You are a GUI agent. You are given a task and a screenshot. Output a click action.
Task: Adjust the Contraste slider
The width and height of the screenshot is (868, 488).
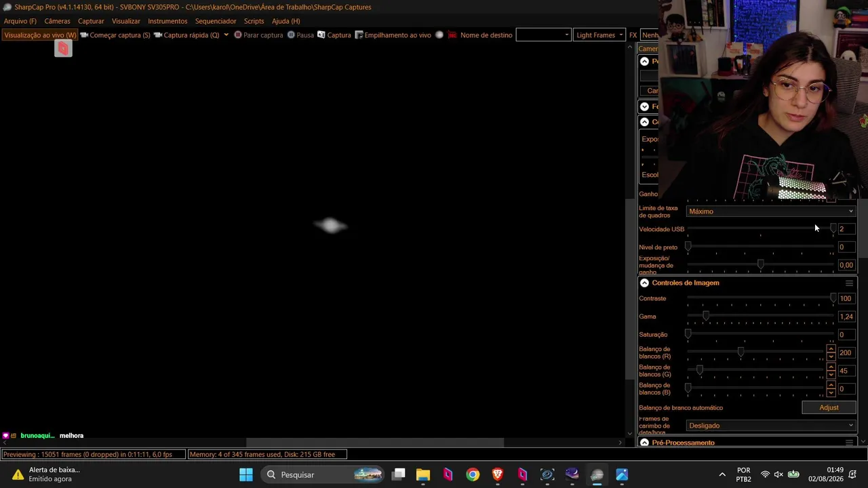(x=760, y=298)
